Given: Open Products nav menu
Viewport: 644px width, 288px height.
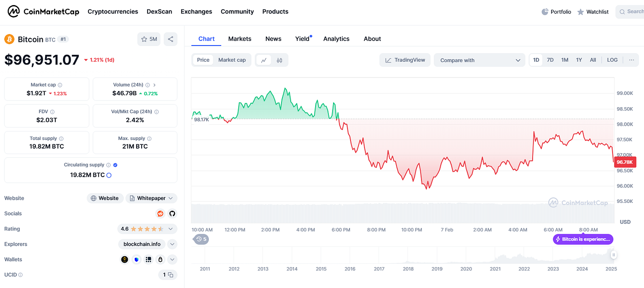Looking at the screenshot, I should point(276,12).
